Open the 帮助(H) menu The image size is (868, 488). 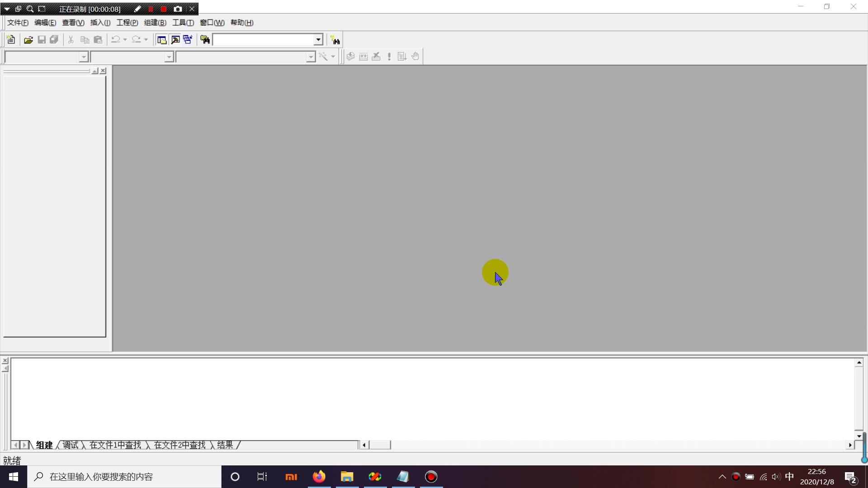coord(242,23)
